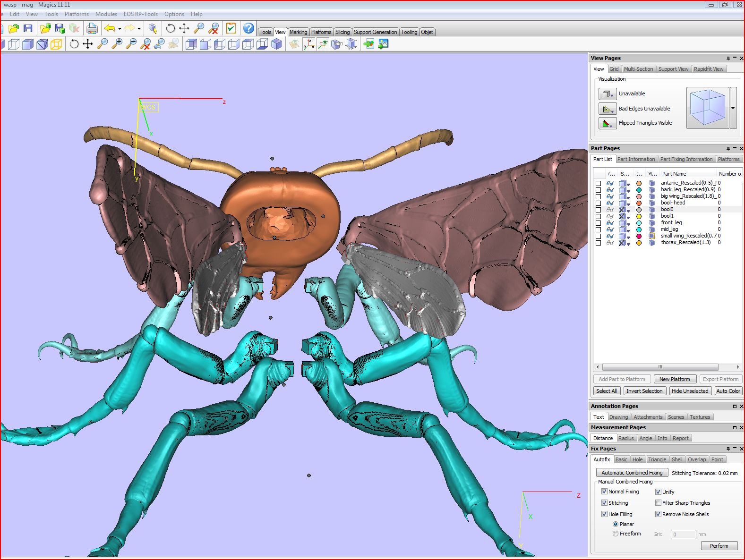Select the yellow wireframe cube view icon
Viewport: 745px width, 560px height.
click(x=56, y=44)
